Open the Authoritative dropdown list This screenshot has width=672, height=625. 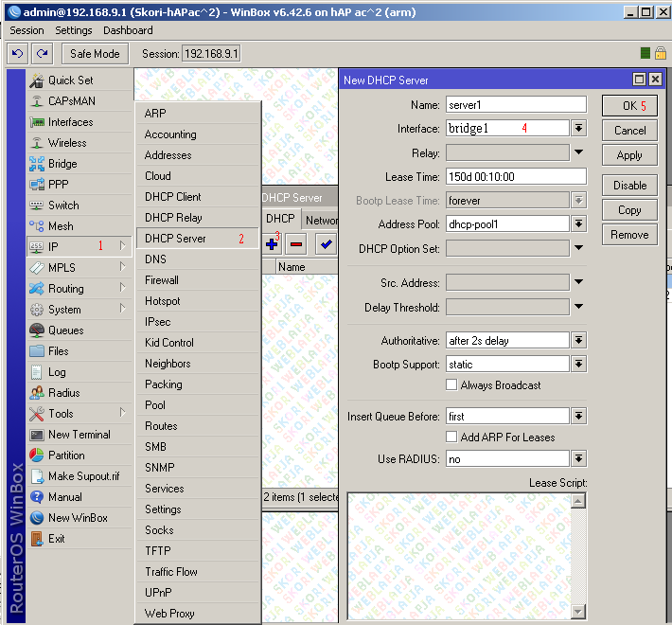(578, 341)
